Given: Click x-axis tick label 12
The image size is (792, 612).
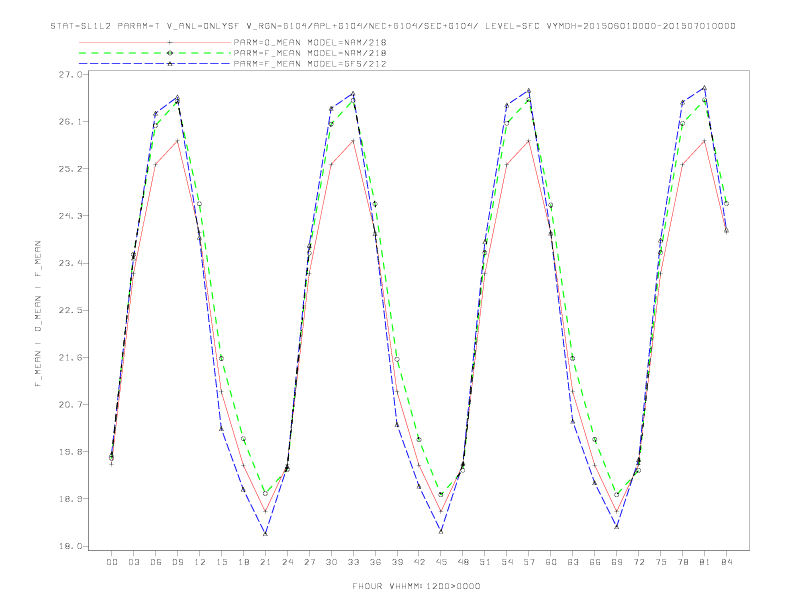Looking at the screenshot, I should [200, 562].
